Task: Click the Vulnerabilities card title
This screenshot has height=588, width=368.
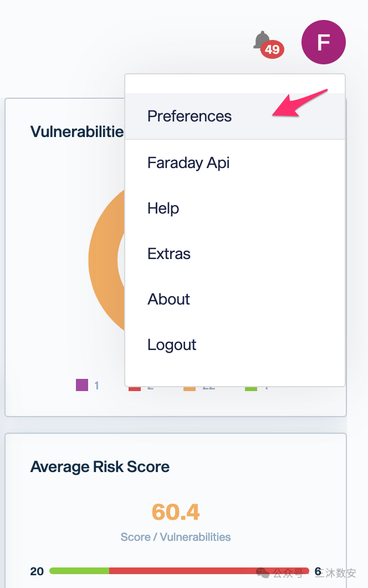Action: (77, 131)
